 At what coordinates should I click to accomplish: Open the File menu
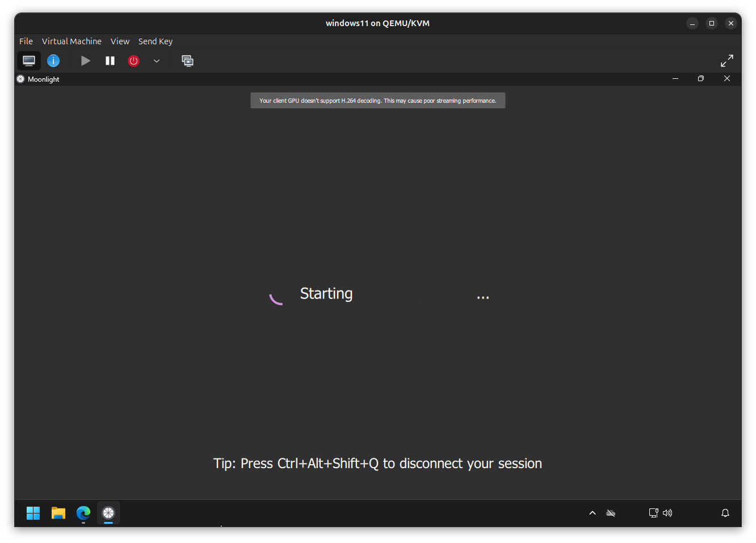pyautogui.click(x=26, y=41)
